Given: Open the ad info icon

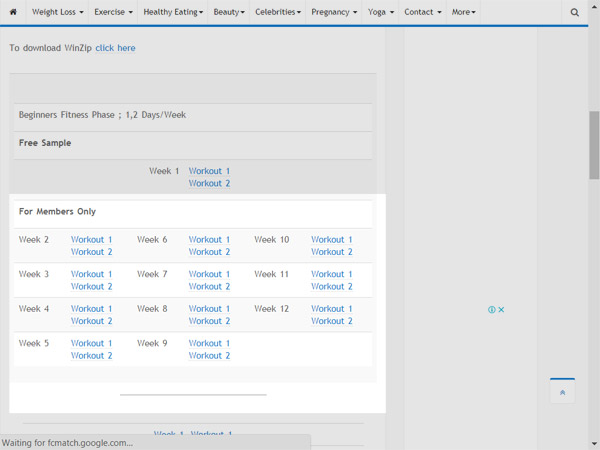Looking at the screenshot, I should click(x=492, y=310).
